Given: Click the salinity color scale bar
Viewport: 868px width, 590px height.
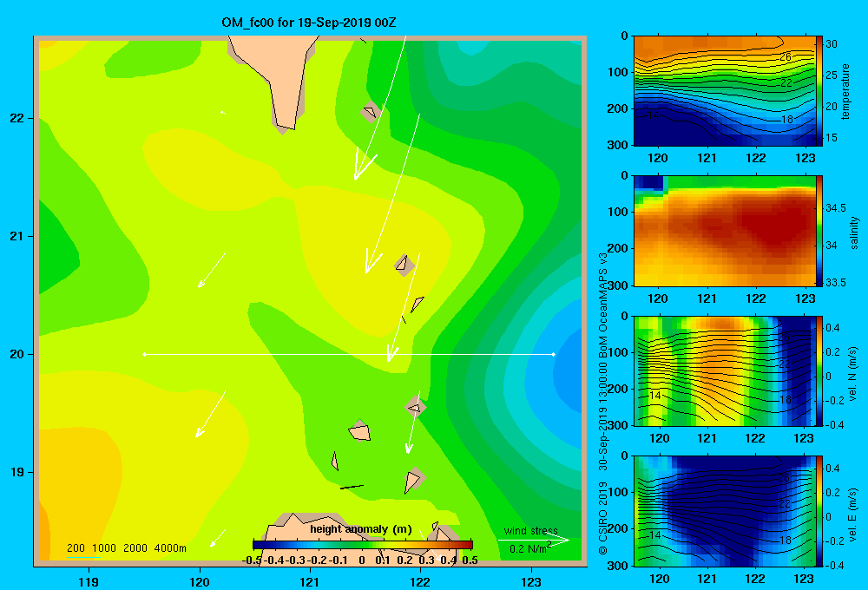Looking at the screenshot, I should [x=819, y=231].
